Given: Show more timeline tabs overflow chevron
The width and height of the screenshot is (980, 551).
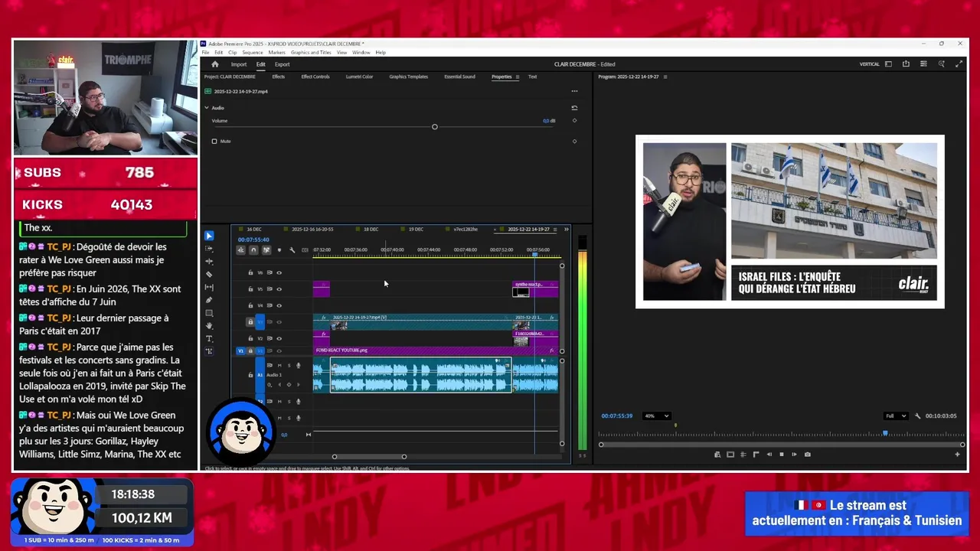Looking at the screenshot, I should pos(567,229).
